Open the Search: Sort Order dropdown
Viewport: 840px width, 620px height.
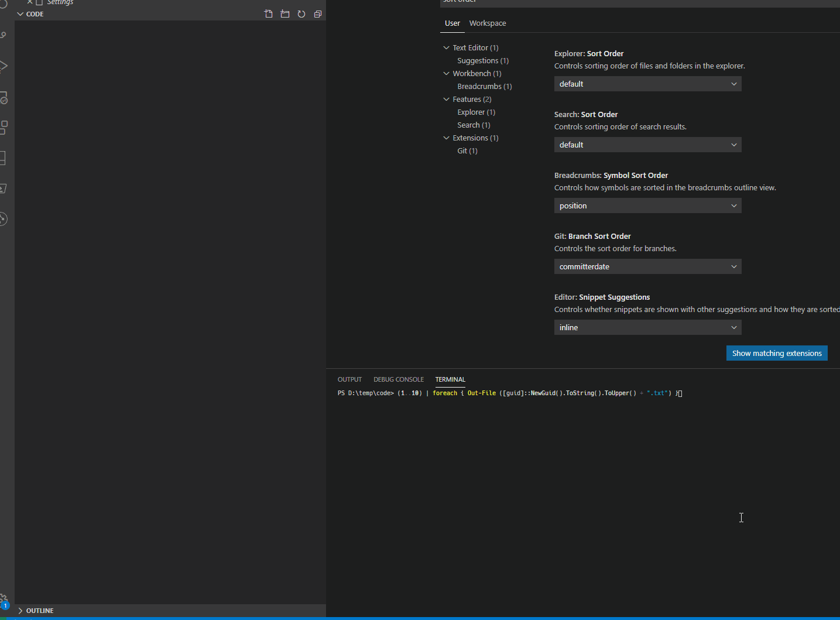pyautogui.click(x=647, y=145)
